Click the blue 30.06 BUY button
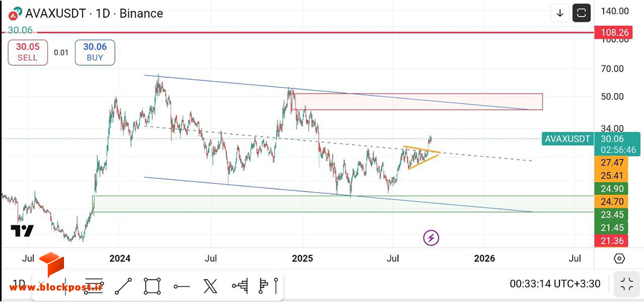 tap(95, 53)
